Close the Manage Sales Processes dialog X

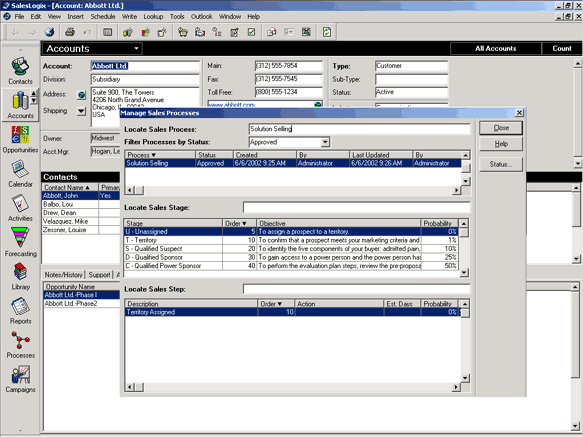click(519, 113)
